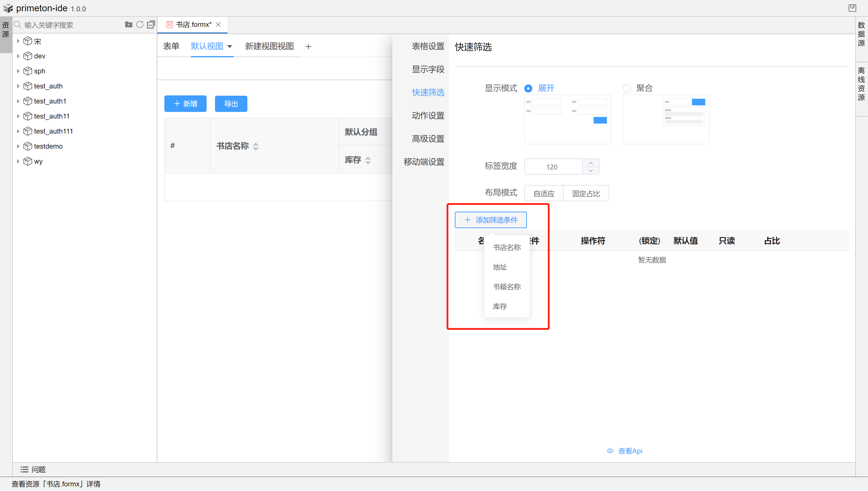
Task: Open 动作设置 settings section
Action: click(x=428, y=116)
